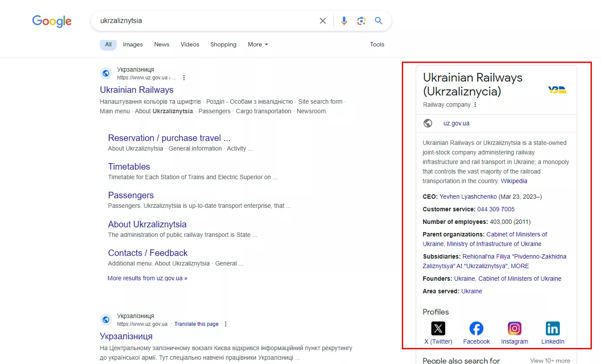Open the first result's three-dot options menu
The width and height of the screenshot is (601, 364).
[x=184, y=78]
